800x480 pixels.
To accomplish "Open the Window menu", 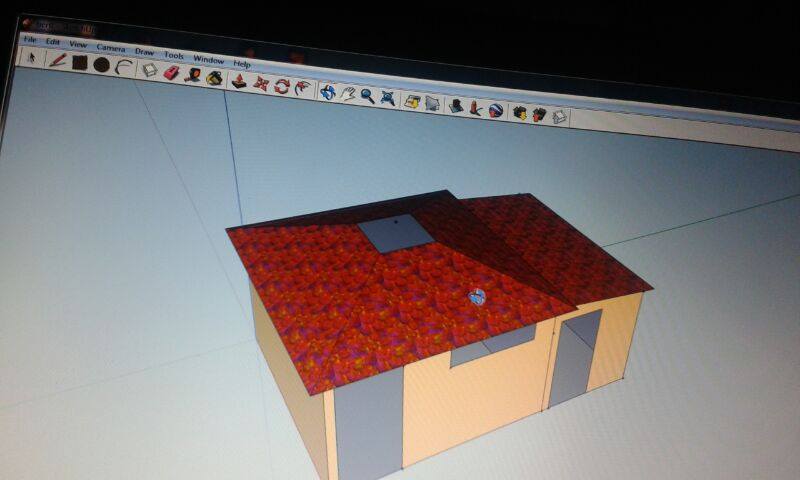I will pyautogui.click(x=209, y=59).
